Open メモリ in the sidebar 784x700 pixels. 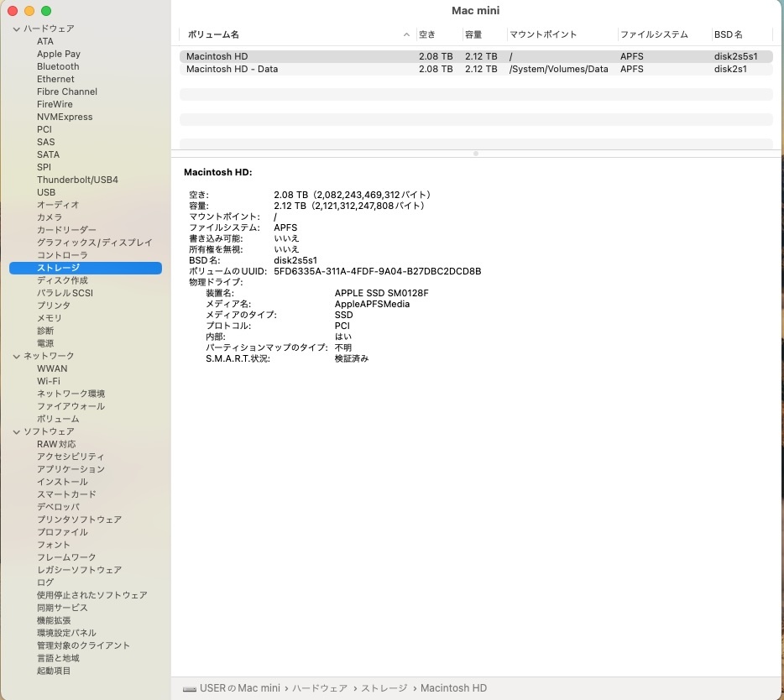[x=50, y=318]
